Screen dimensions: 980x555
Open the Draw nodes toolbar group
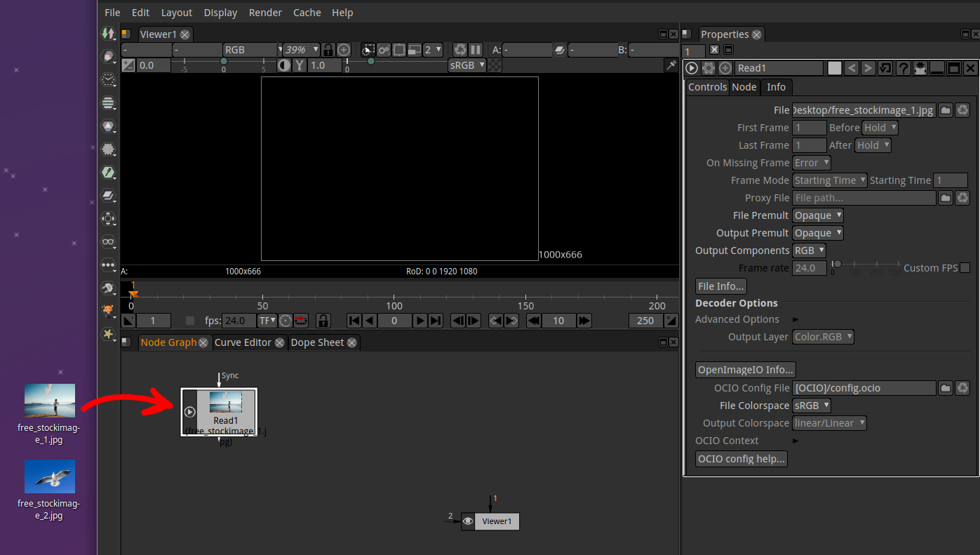point(109,56)
